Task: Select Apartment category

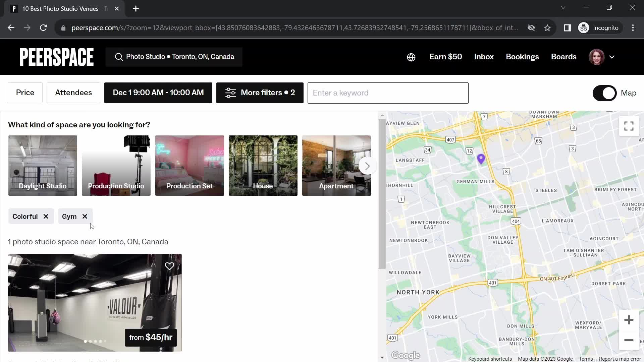Action: tap(336, 166)
